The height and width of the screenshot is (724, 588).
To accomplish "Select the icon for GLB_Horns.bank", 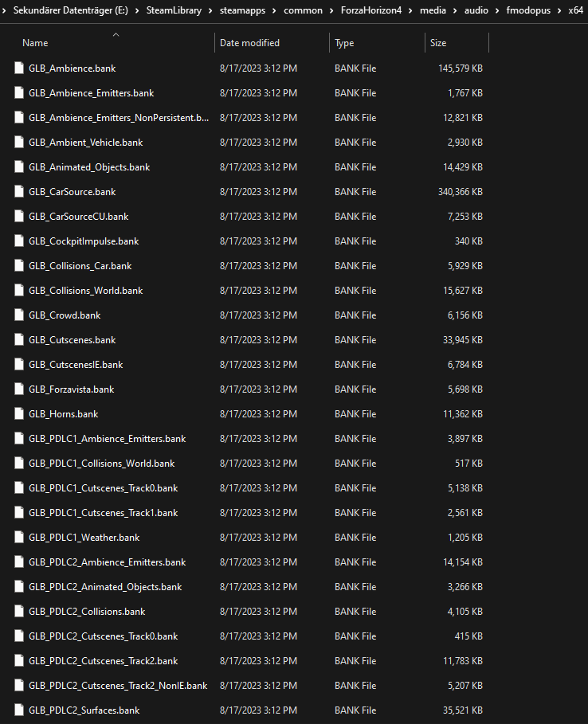I will 19,414.
